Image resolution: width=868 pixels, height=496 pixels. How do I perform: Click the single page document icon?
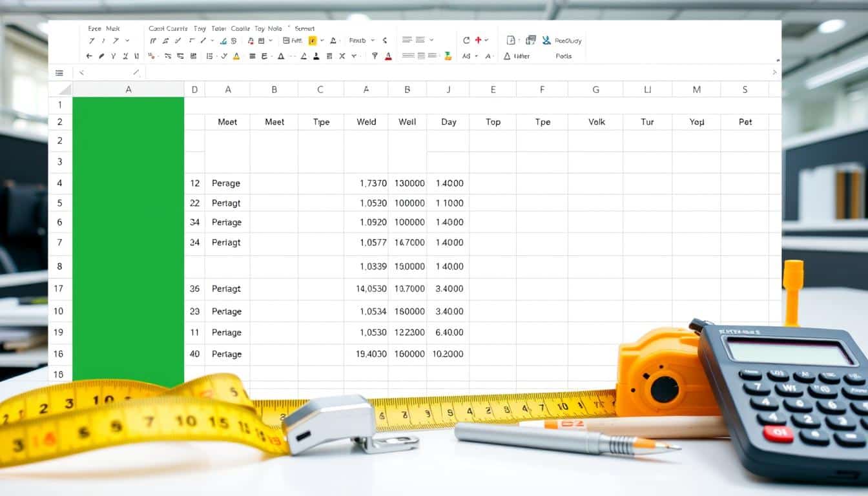coord(511,40)
